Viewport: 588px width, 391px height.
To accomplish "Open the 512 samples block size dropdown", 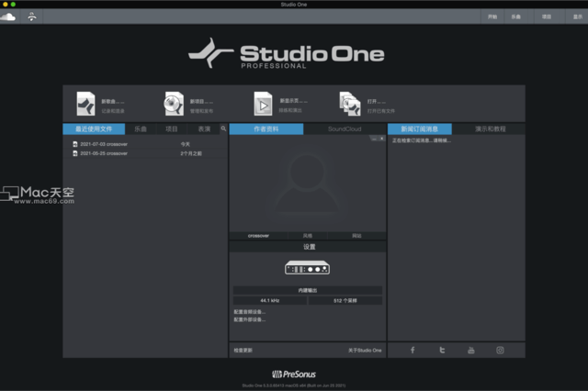I will [x=345, y=300].
